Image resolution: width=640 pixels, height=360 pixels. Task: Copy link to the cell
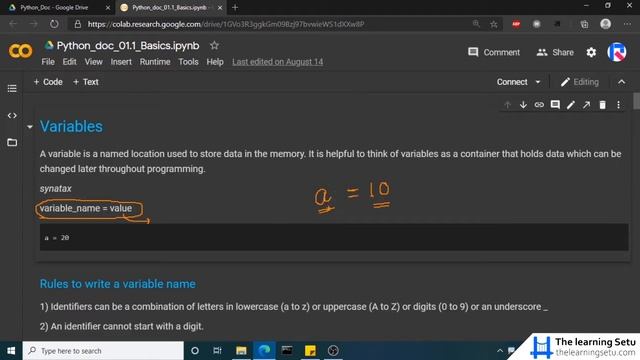point(539,105)
